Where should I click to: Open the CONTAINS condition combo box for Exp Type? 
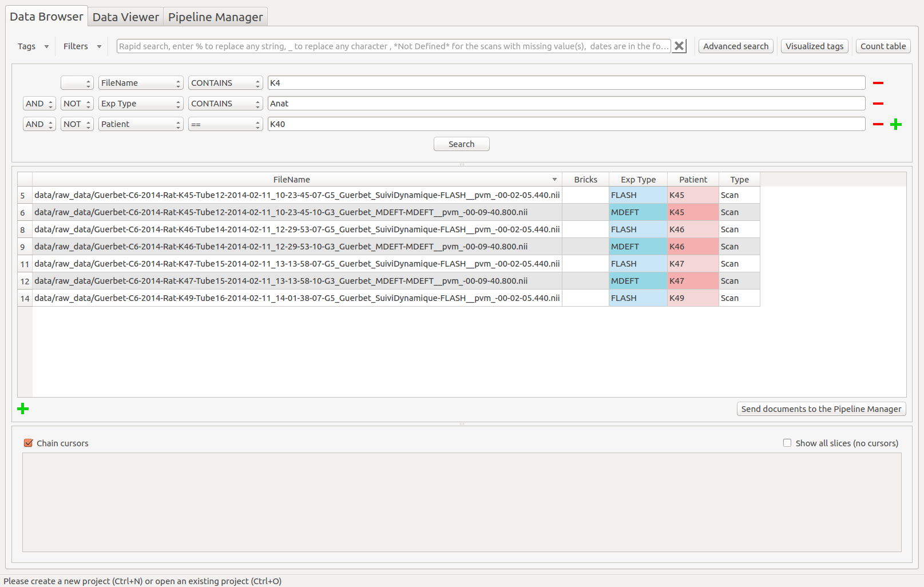pos(225,104)
